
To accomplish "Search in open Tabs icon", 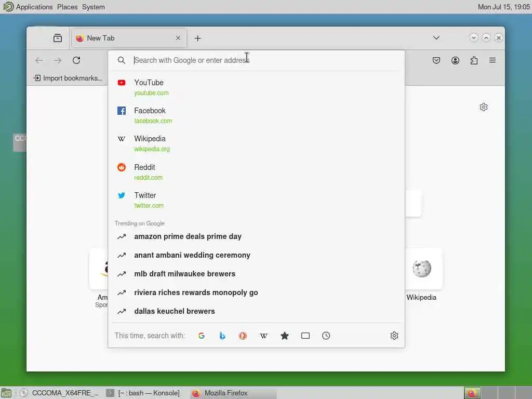I will tap(305, 336).
